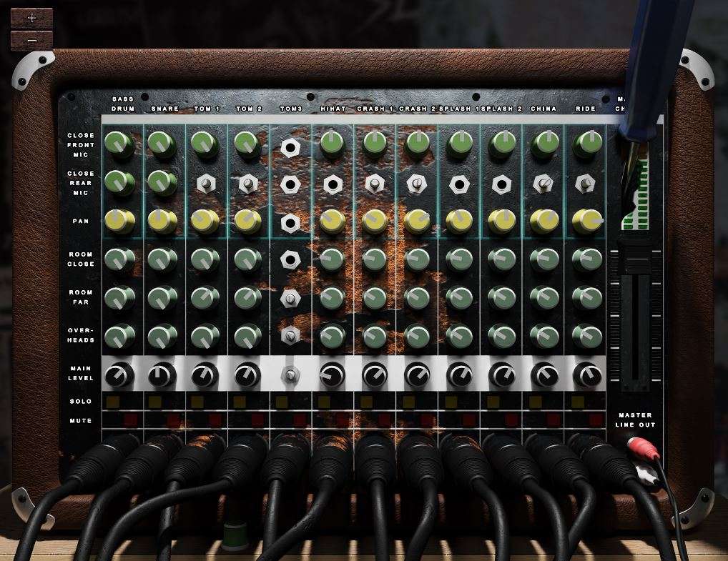Click Tom3 main level toggle switch
The width and height of the screenshot is (728, 561).
click(x=290, y=375)
